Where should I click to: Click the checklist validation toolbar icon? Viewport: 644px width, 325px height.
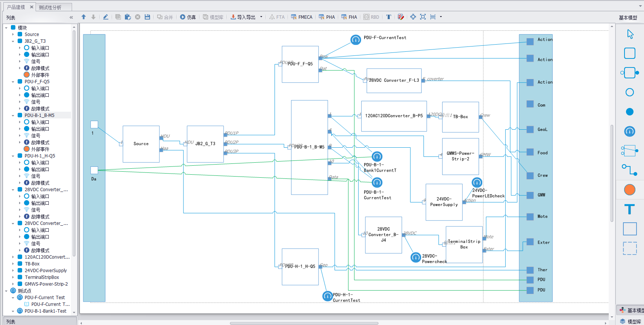401,17
